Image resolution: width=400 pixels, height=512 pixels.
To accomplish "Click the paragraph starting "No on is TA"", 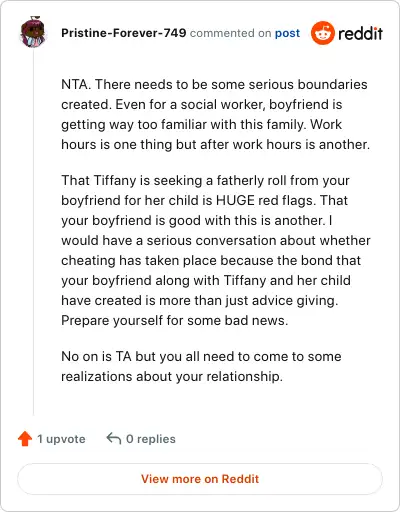I will 201,366.
